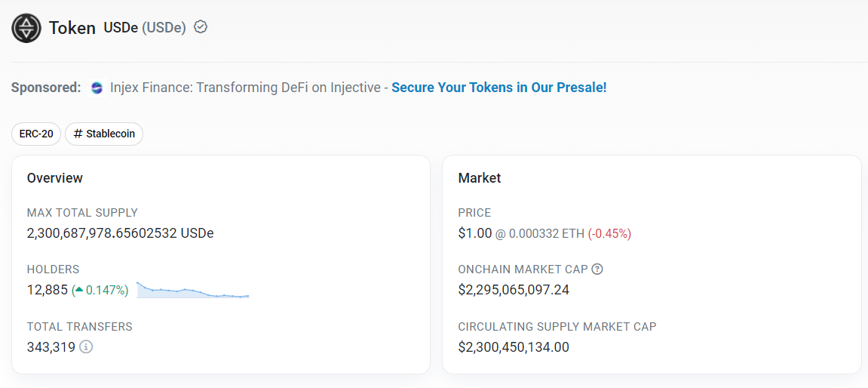Open the info icon next to Total Transfers

pos(86,347)
